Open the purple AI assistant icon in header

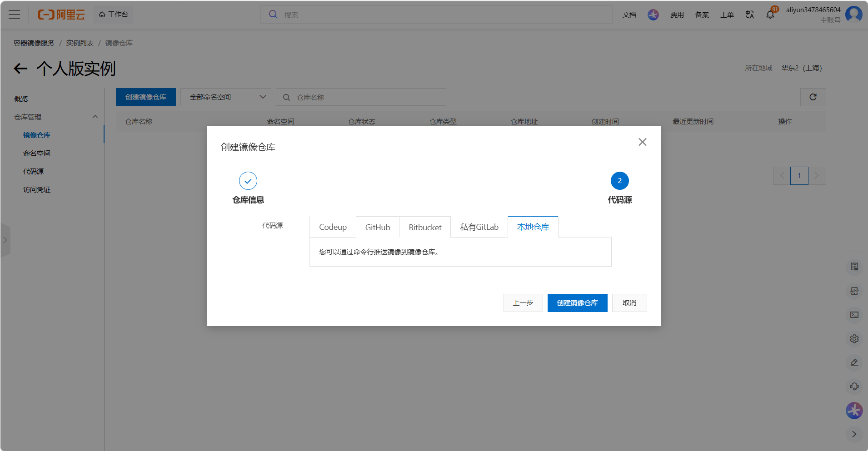pyautogui.click(x=653, y=15)
